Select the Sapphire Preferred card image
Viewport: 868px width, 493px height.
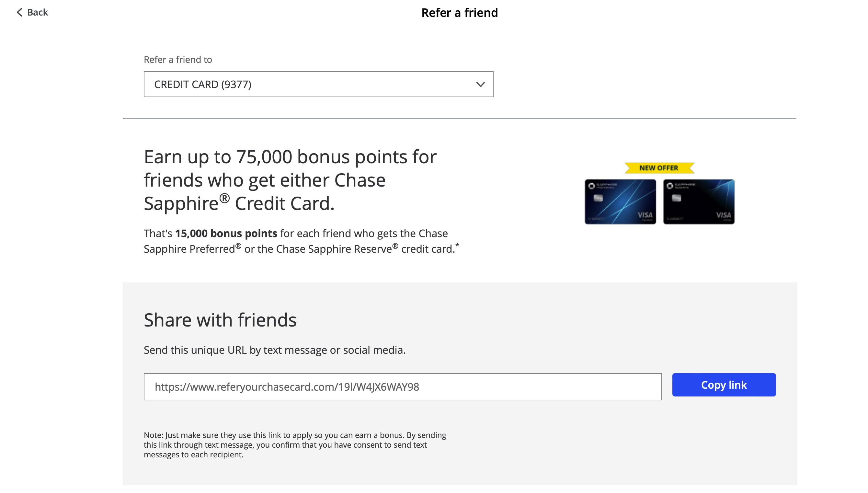point(620,202)
